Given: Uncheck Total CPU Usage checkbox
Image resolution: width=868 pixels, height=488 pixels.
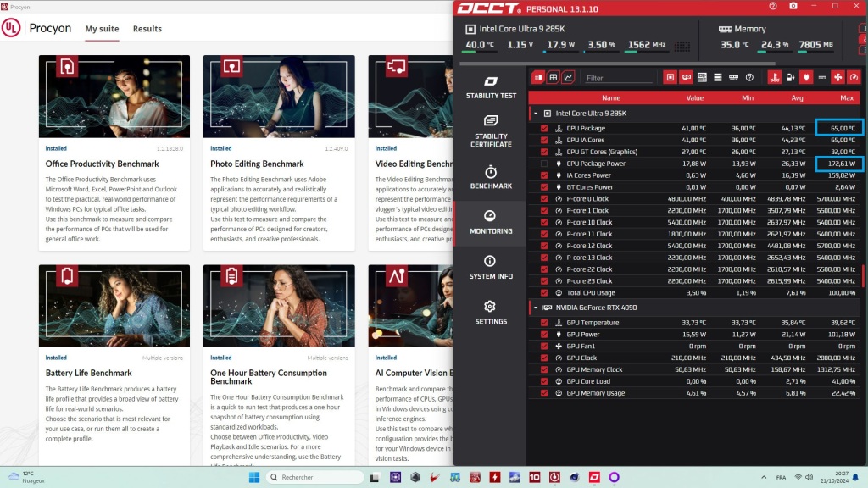Looking at the screenshot, I should pyautogui.click(x=544, y=292).
